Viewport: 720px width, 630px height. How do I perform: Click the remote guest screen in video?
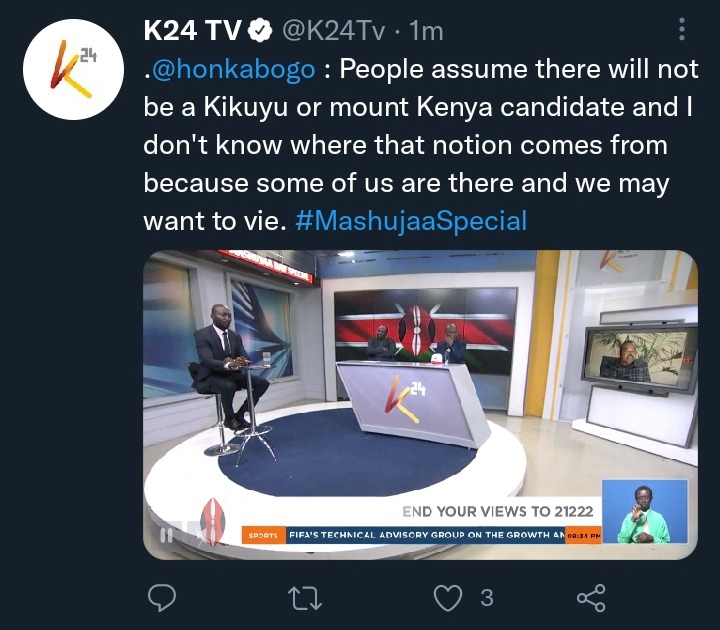pos(639,354)
